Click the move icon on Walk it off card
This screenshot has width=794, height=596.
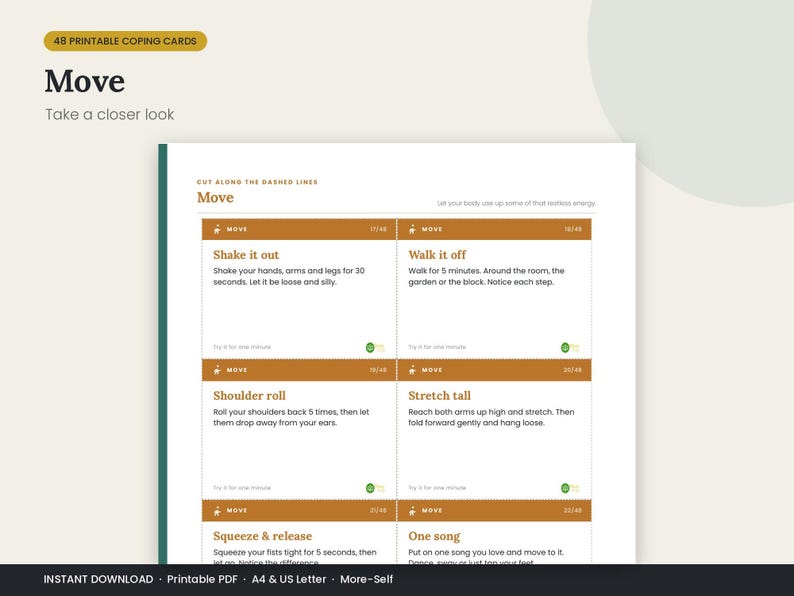click(x=412, y=229)
